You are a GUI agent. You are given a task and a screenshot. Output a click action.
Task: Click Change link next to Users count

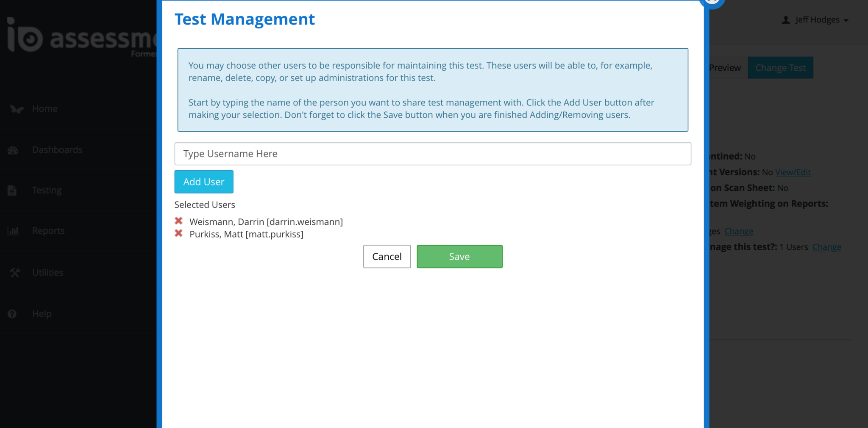(826, 247)
